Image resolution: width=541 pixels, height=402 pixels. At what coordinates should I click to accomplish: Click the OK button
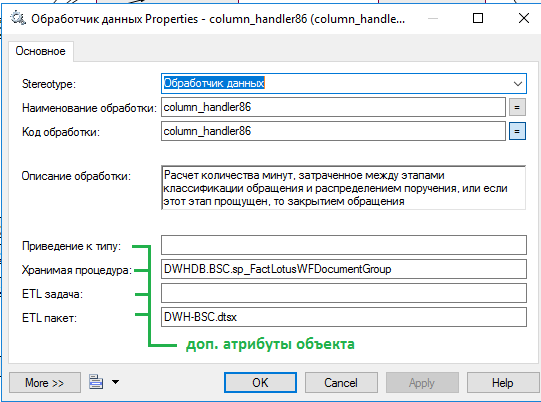click(x=260, y=382)
